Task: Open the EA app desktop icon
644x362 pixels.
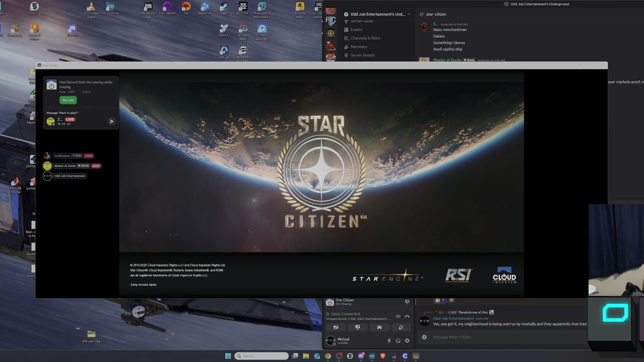Action: coord(186,8)
